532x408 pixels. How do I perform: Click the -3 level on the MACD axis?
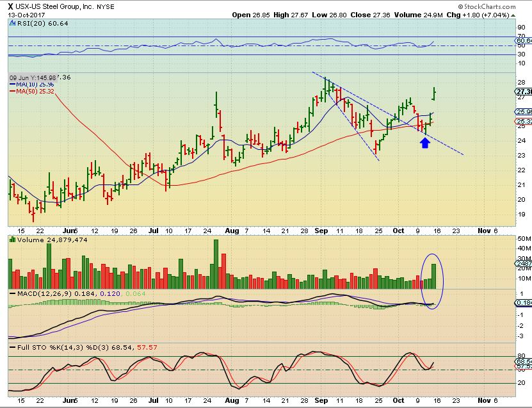pos(521,336)
